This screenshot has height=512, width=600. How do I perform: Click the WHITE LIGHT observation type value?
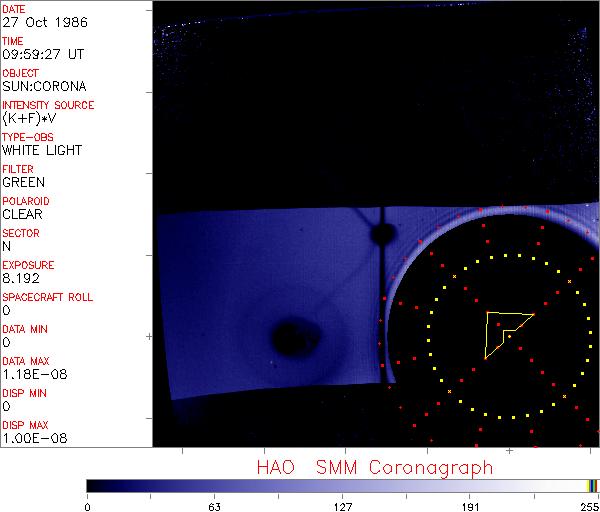coord(42,150)
